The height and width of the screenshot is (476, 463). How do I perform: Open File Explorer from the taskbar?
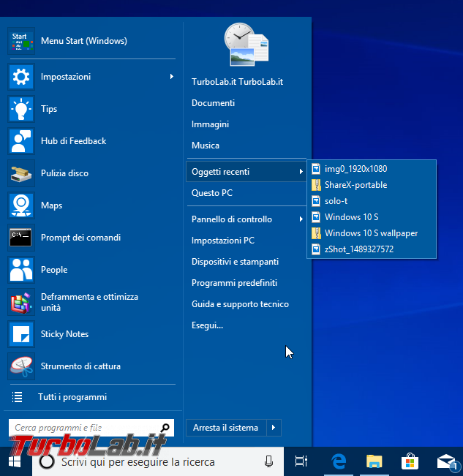click(374, 461)
